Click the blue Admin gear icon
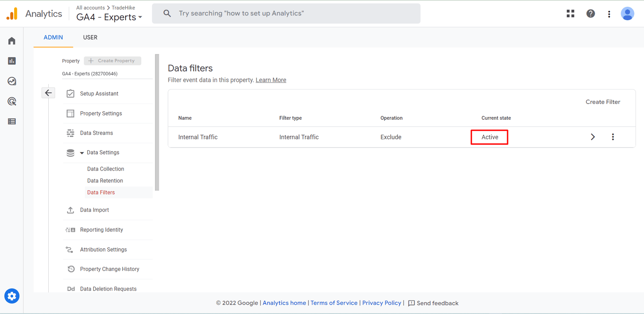644x314 pixels. [12, 296]
